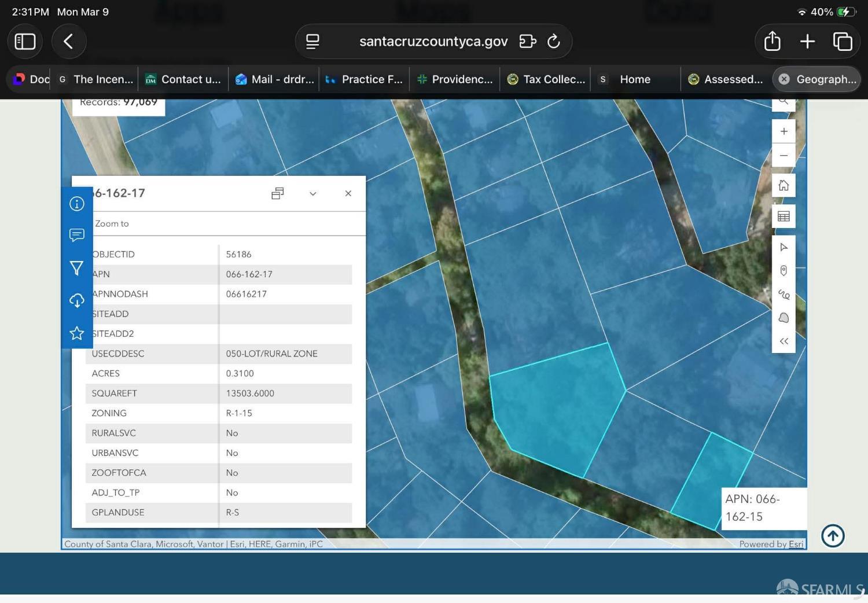Screen dimensions: 868x603
Task: Click the location pin tool on map toolbar
Action: (x=784, y=271)
